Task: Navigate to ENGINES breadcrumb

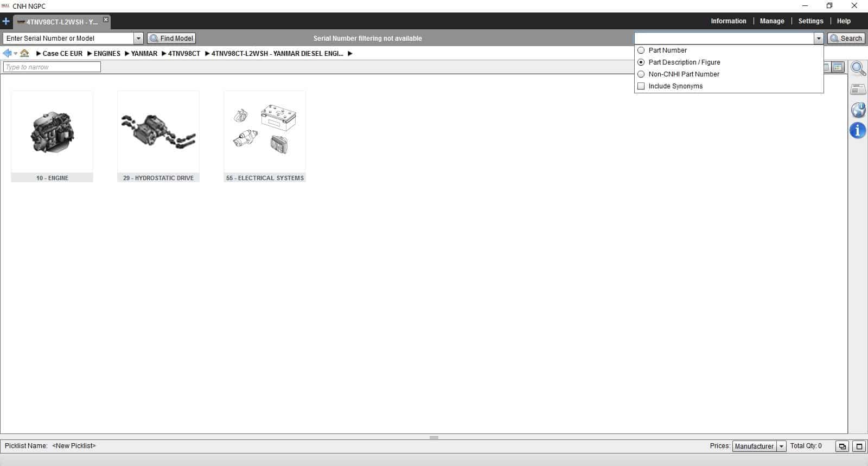Action: click(x=107, y=54)
